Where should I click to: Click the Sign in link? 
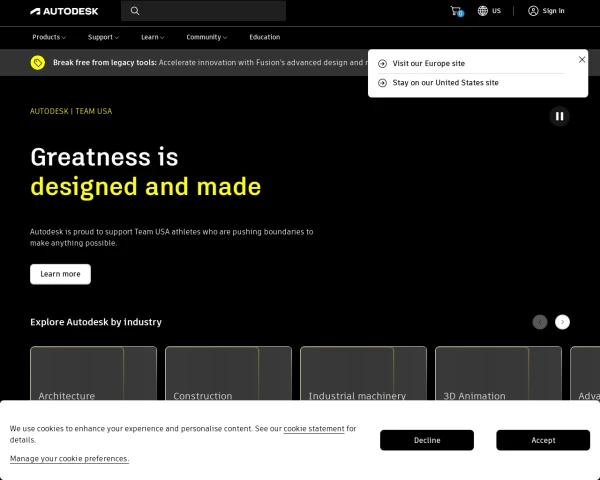pyautogui.click(x=553, y=11)
